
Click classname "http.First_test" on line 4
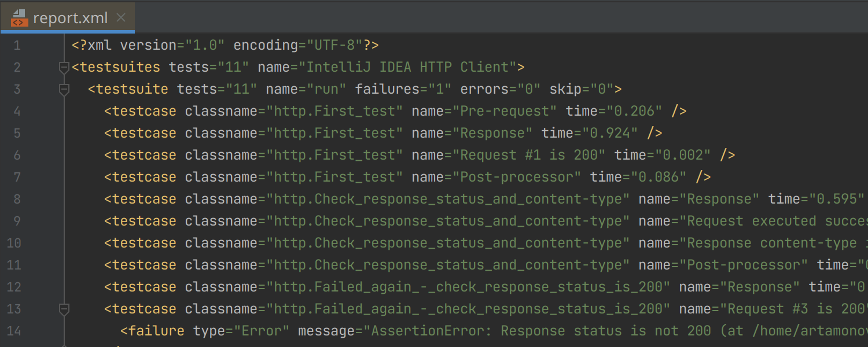point(334,112)
